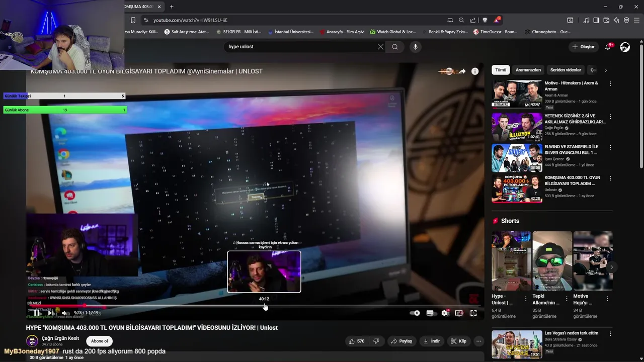Open Motive - Hitmakers video thumbnail
The image size is (644, 362).
coord(517,94)
